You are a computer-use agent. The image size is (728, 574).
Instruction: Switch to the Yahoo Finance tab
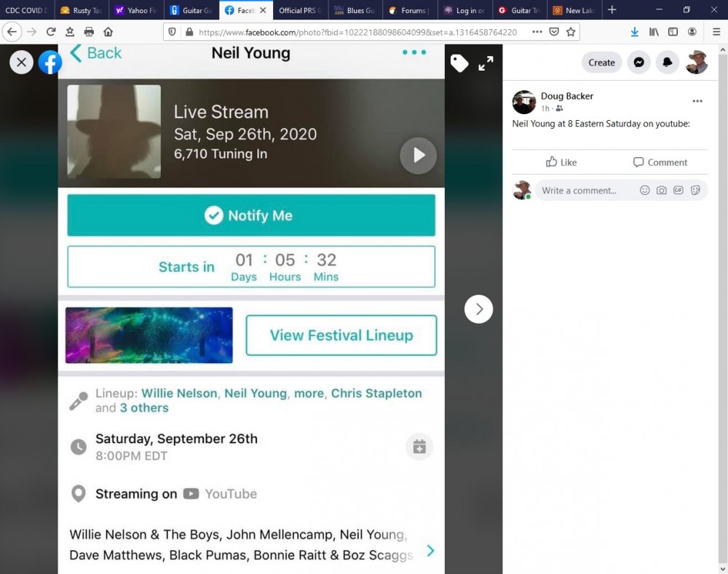click(x=137, y=10)
